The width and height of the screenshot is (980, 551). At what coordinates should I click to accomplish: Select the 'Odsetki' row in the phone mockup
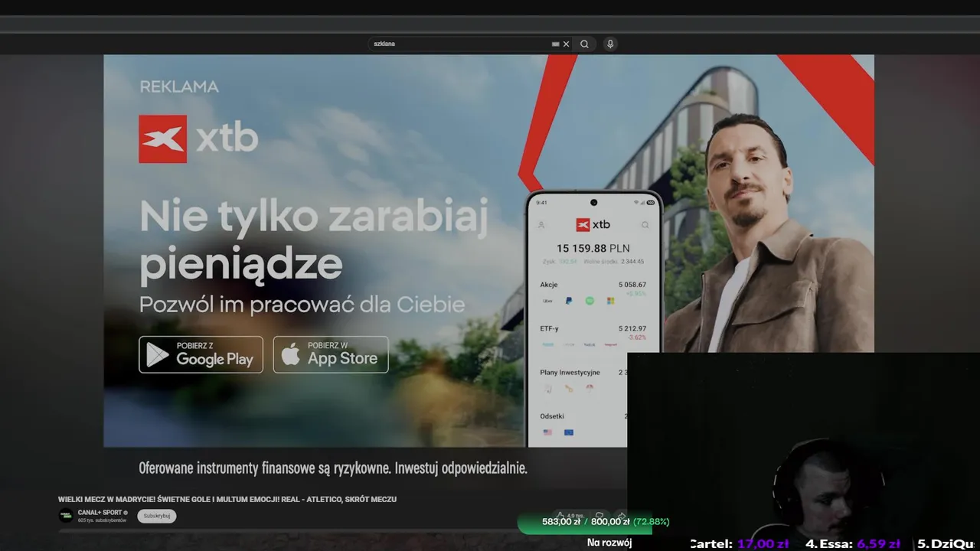[583, 423]
